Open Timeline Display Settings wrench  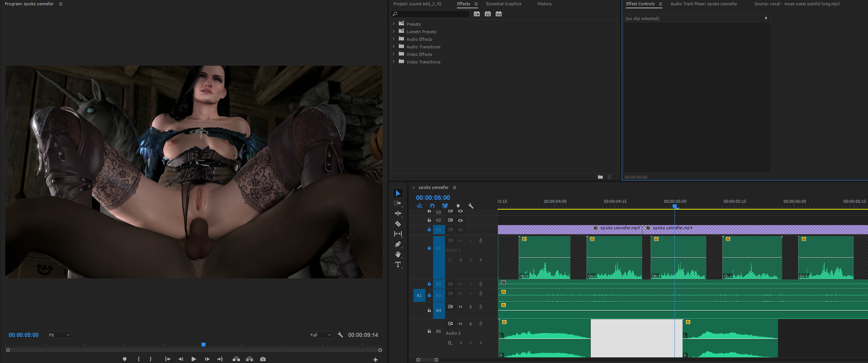471,206
